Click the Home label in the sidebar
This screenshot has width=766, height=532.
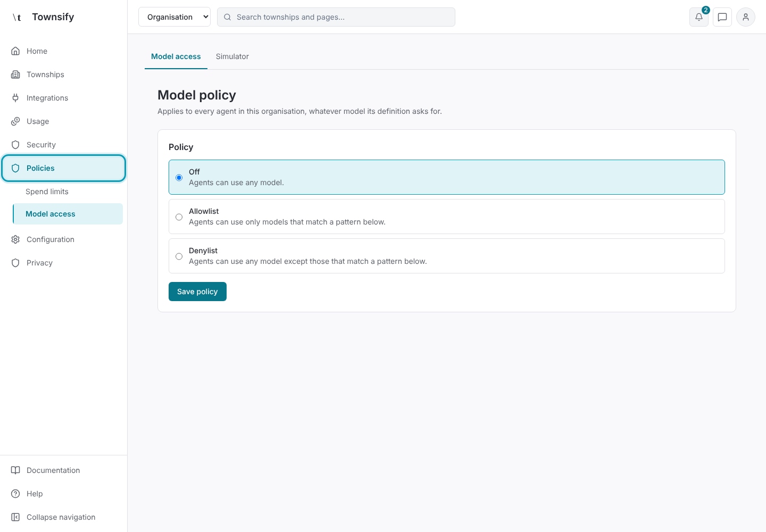pyautogui.click(x=37, y=51)
